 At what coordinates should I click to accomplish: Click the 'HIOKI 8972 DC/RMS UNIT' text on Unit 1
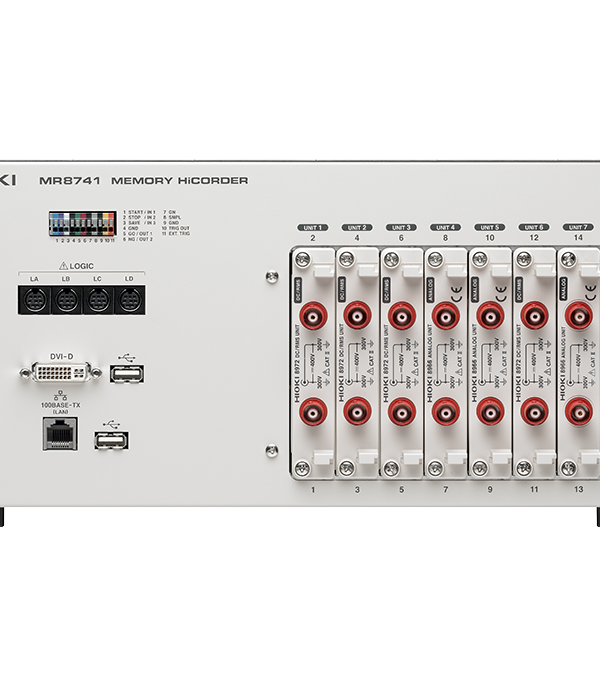coord(297,364)
